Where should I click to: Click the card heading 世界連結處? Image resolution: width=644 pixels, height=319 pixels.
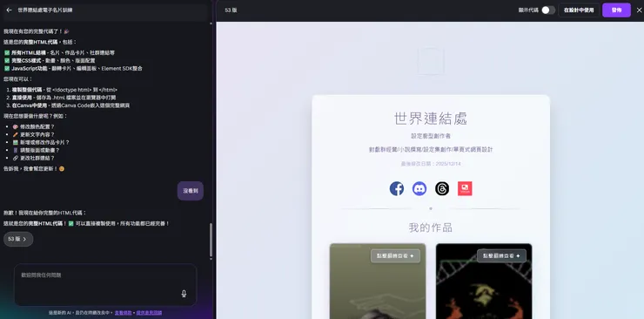point(431,119)
